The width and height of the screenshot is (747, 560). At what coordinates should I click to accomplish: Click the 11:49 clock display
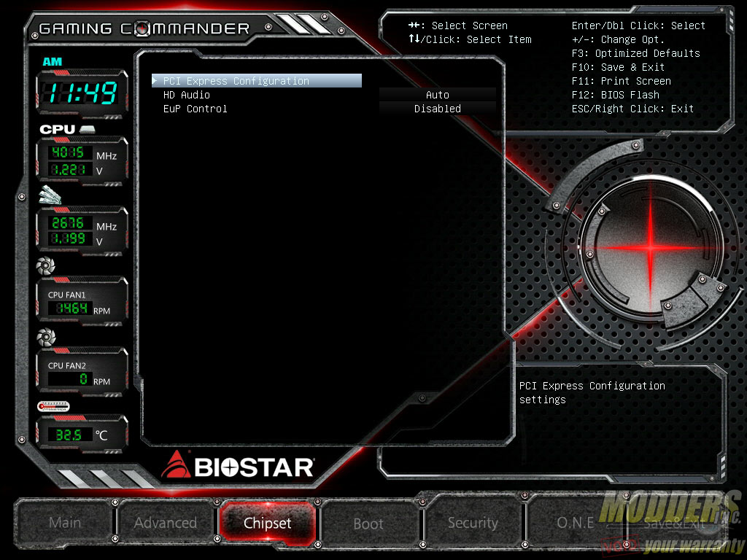pos(82,93)
